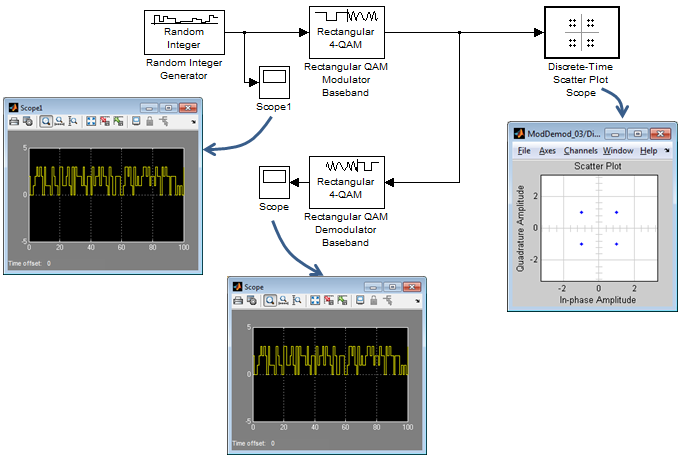Click the print icon in Scope1 toolbar
The image size is (681, 458).
pyautogui.click(x=14, y=121)
